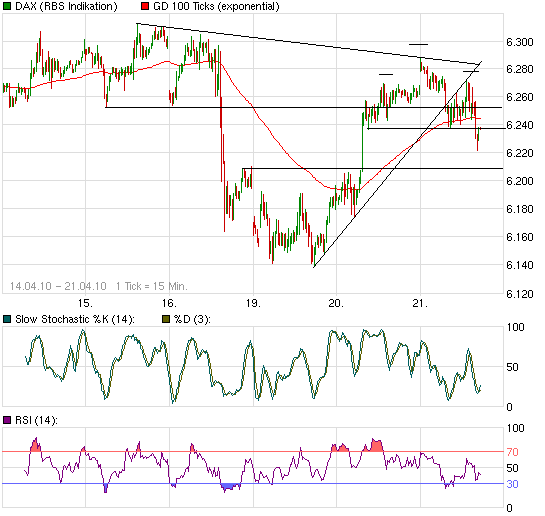This screenshot has width=545, height=516.
Task: Click the '19.' date axis label
Action: tap(253, 303)
